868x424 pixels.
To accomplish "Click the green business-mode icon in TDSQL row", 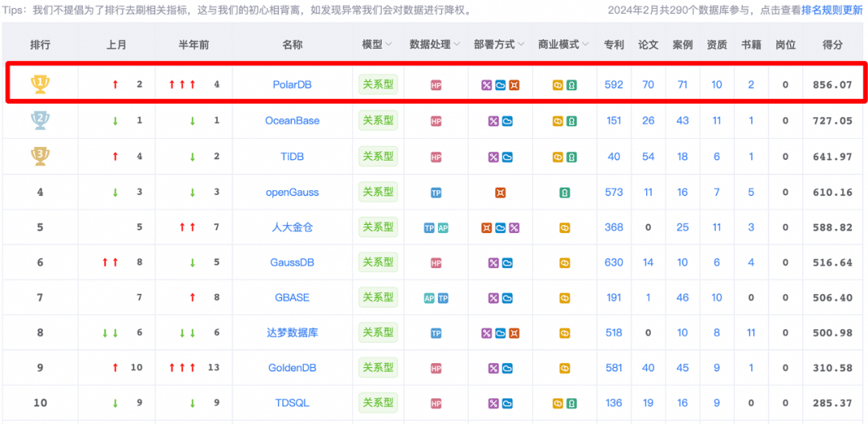I will (x=572, y=404).
